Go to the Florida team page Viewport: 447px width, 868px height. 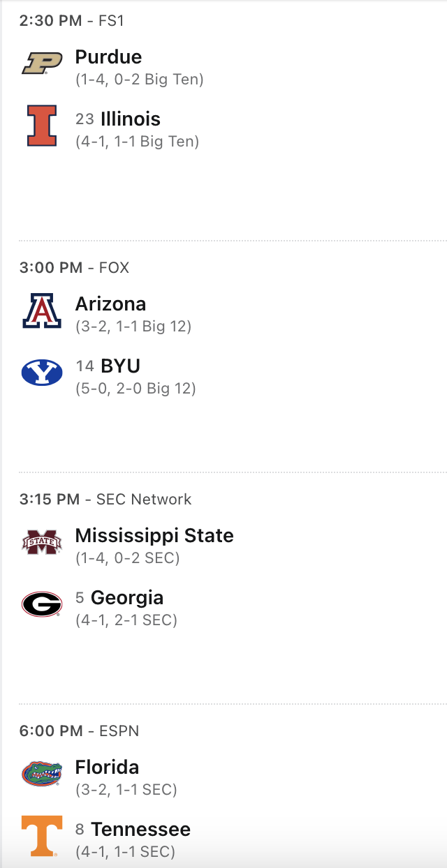(x=107, y=768)
